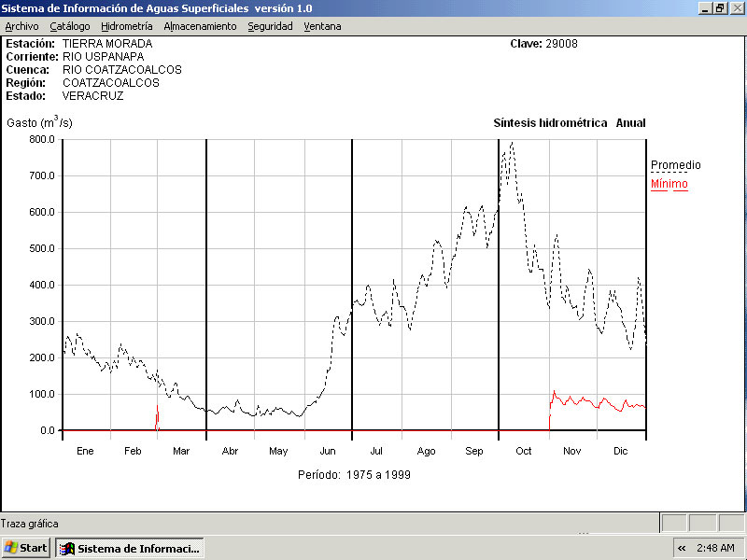Click the Oct label on the month axis
747x560 pixels.
tap(523, 451)
